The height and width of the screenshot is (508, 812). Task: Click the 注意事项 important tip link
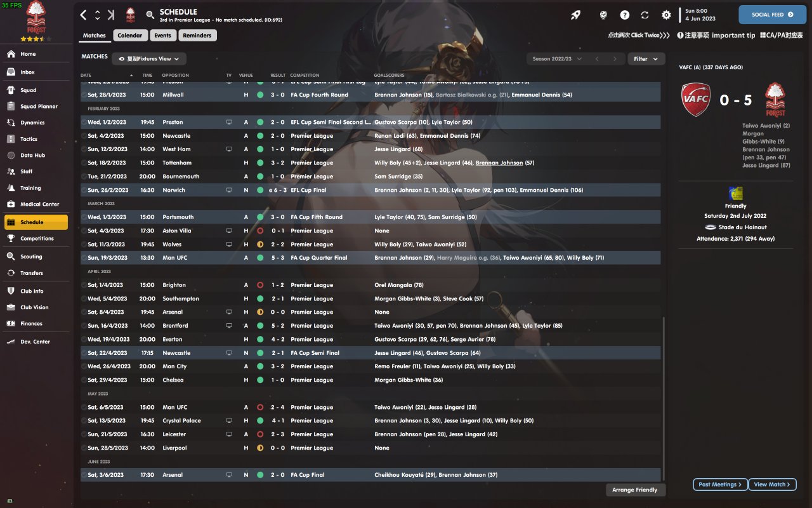tap(716, 36)
